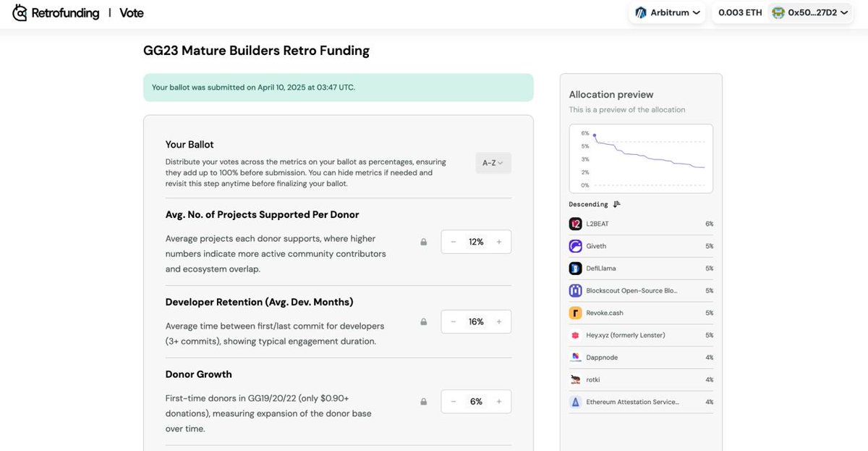
Task: Click the Ethereum Attestation Service icon
Action: click(576, 402)
